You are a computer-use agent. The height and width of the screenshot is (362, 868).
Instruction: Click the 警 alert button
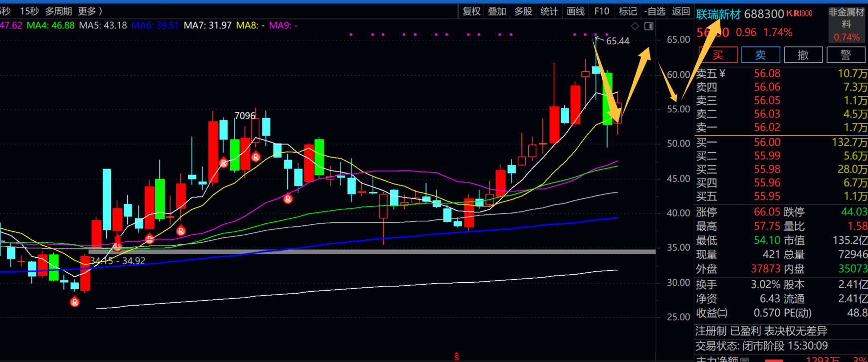pyautogui.click(x=846, y=55)
